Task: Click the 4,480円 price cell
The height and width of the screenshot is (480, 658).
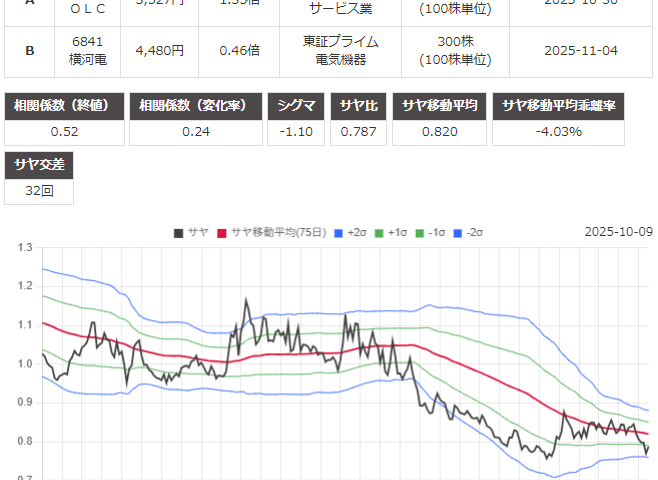Action: point(162,50)
